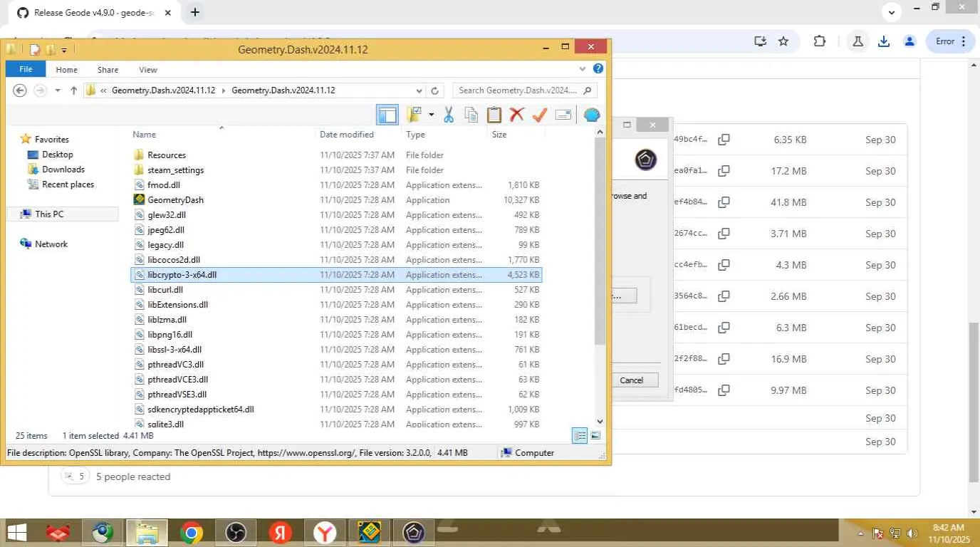Open the File menu in Explorer
The width and height of the screenshot is (980, 547).
pyautogui.click(x=26, y=69)
